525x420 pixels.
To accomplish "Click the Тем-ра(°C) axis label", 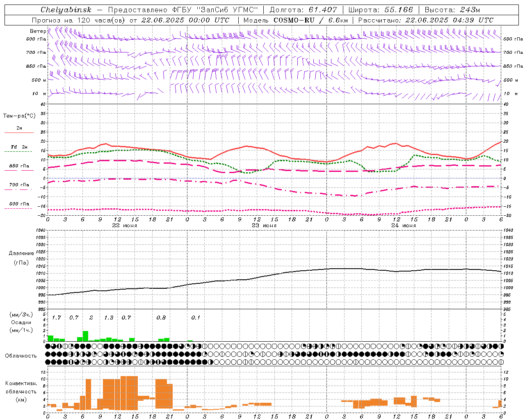I will (20, 116).
